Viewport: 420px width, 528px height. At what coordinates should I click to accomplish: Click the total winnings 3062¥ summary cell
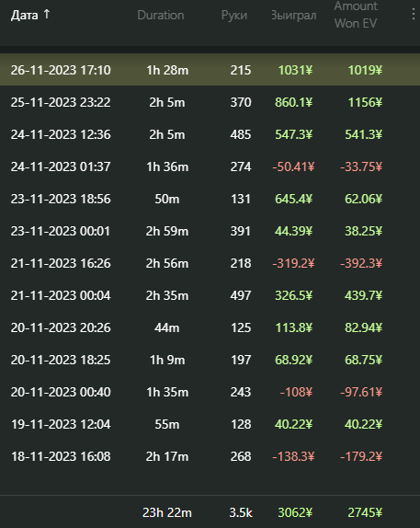[295, 512]
